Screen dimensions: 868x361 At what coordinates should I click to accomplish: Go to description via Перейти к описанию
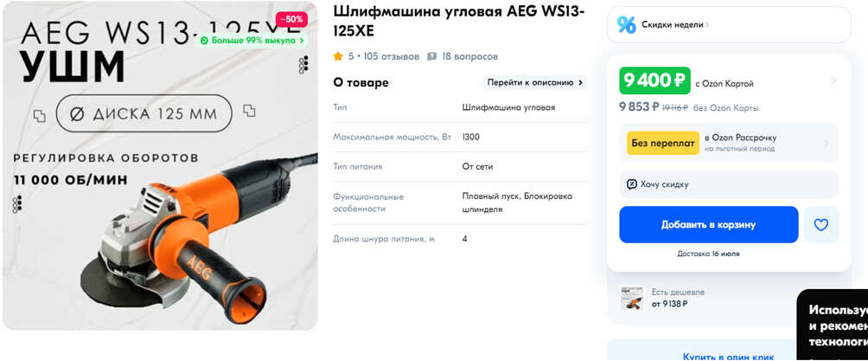click(x=535, y=82)
